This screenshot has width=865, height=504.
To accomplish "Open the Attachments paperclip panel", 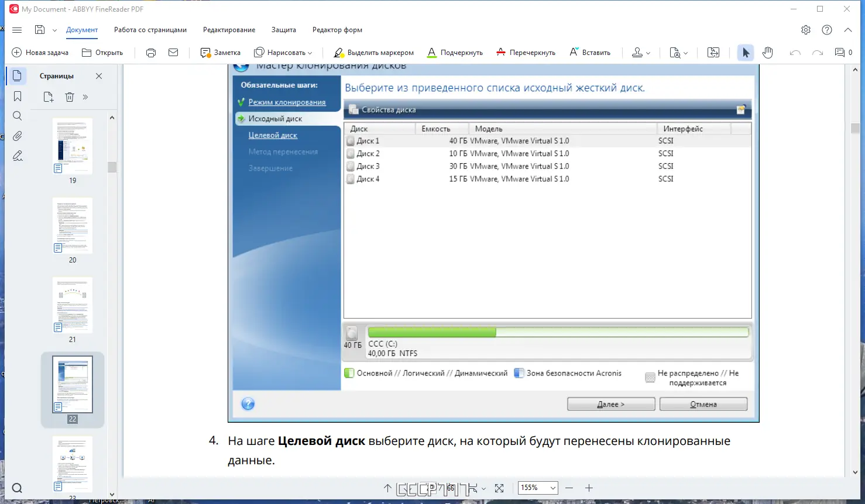I will [x=17, y=136].
